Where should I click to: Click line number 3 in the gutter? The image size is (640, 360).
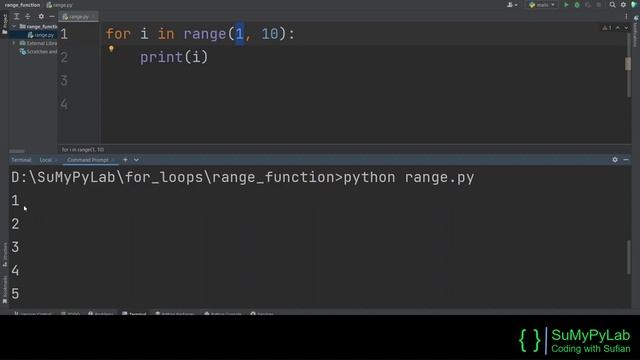click(x=64, y=80)
